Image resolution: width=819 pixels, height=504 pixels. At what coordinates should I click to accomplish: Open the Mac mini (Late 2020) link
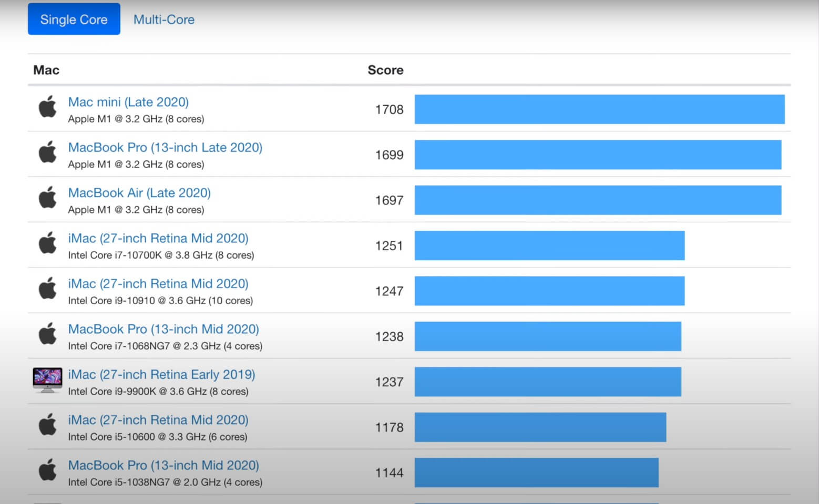[128, 102]
